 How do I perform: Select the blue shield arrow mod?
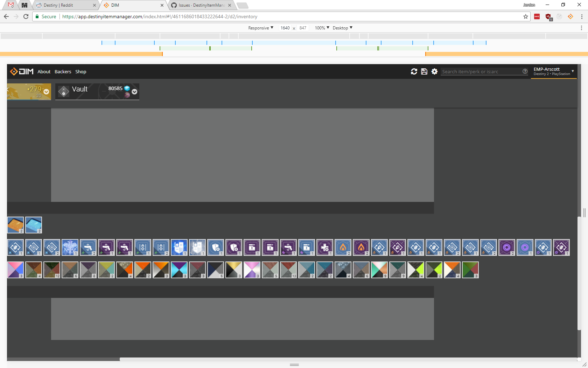pos(216,247)
